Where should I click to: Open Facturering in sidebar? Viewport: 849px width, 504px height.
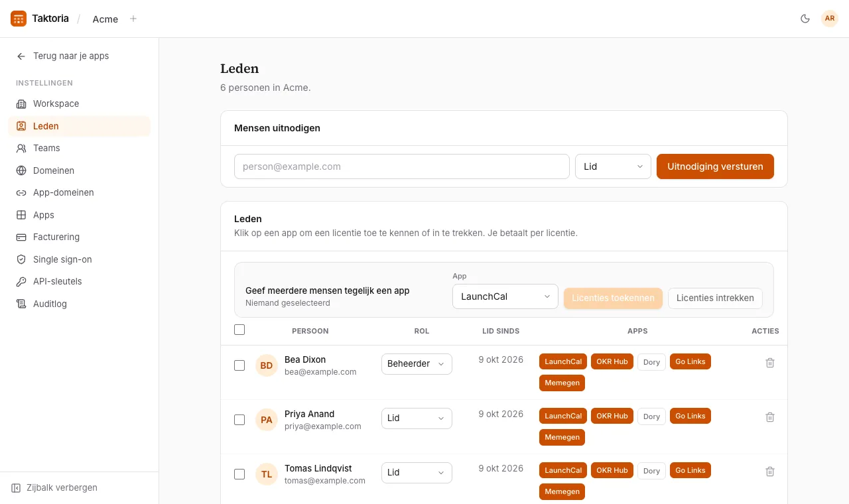(x=79, y=237)
